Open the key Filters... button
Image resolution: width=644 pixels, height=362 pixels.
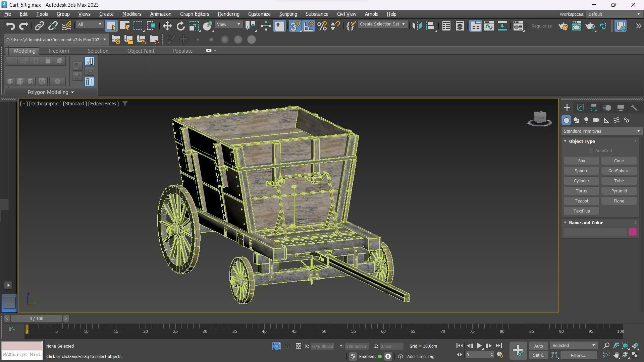[x=579, y=355]
